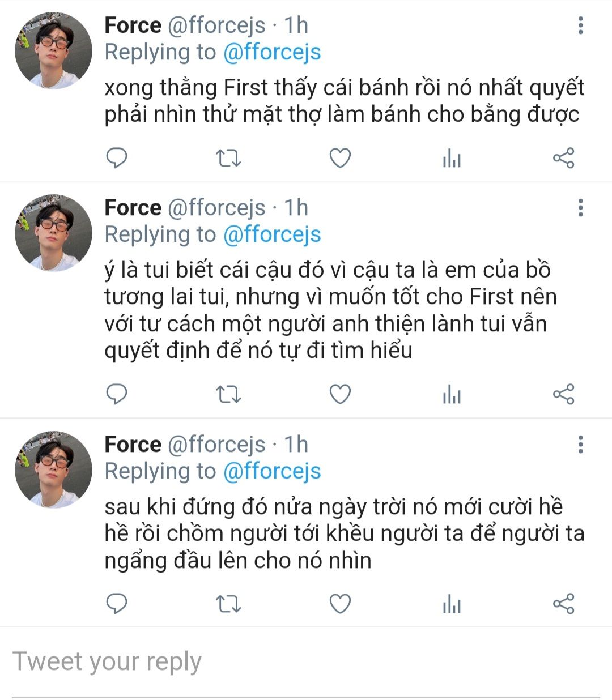Image resolution: width=612 pixels, height=700 pixels.
Task: View analytics for the first tweet
Action: click(x=452, y=159)
